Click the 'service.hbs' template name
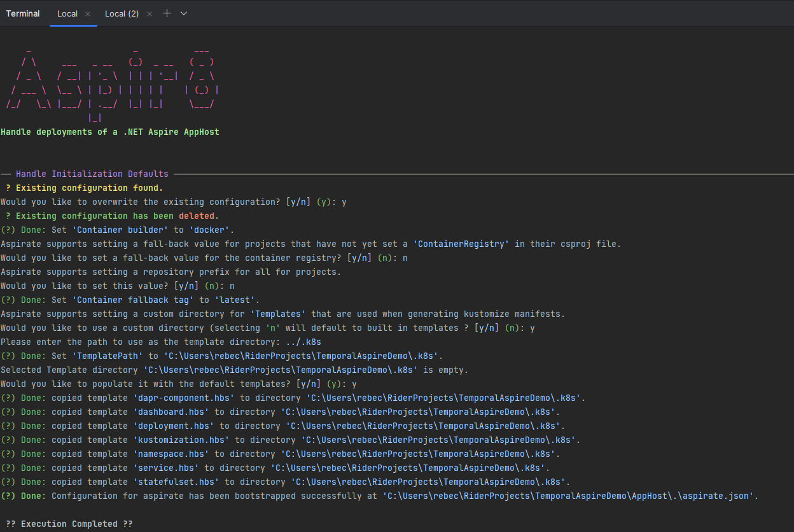 tap(166, 468)
